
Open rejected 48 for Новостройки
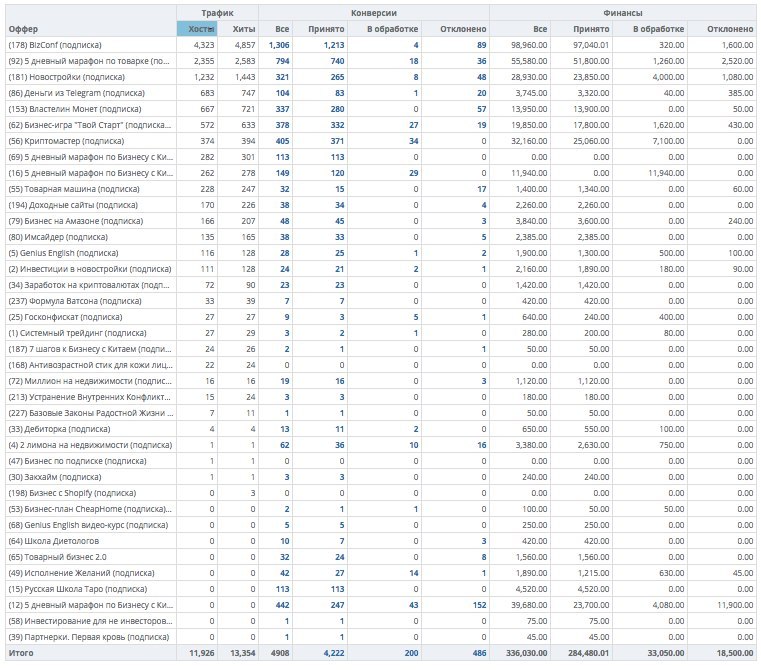(x=481, y=77)
